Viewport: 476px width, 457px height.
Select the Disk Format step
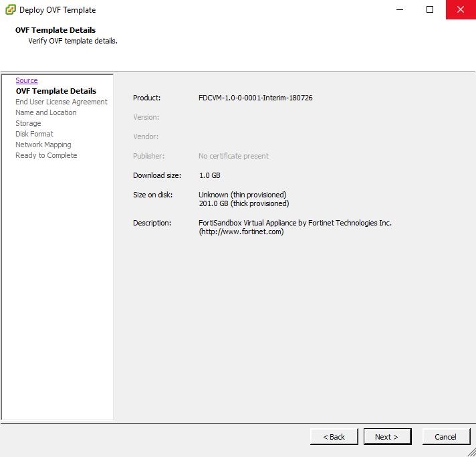pos(34,134)
